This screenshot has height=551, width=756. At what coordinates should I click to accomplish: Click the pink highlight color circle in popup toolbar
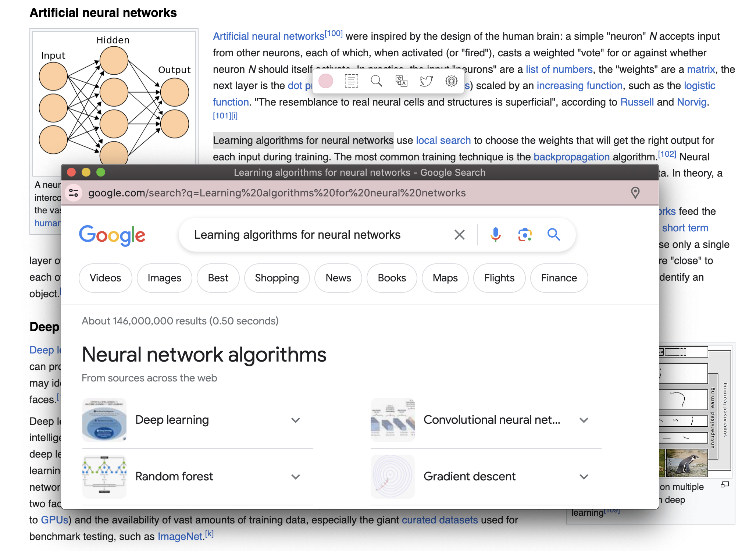tap(325, 81)
